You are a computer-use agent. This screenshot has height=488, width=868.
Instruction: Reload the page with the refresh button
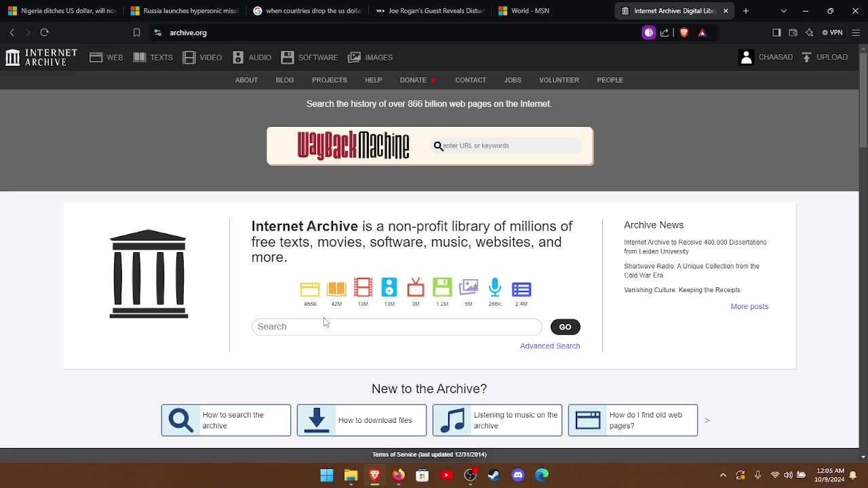click(45, 33)
